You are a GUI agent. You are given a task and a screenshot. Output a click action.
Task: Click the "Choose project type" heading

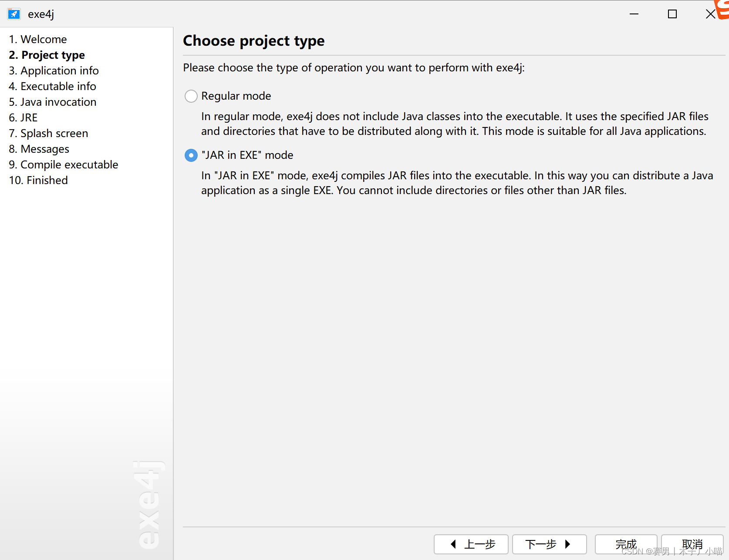(254, 41)
